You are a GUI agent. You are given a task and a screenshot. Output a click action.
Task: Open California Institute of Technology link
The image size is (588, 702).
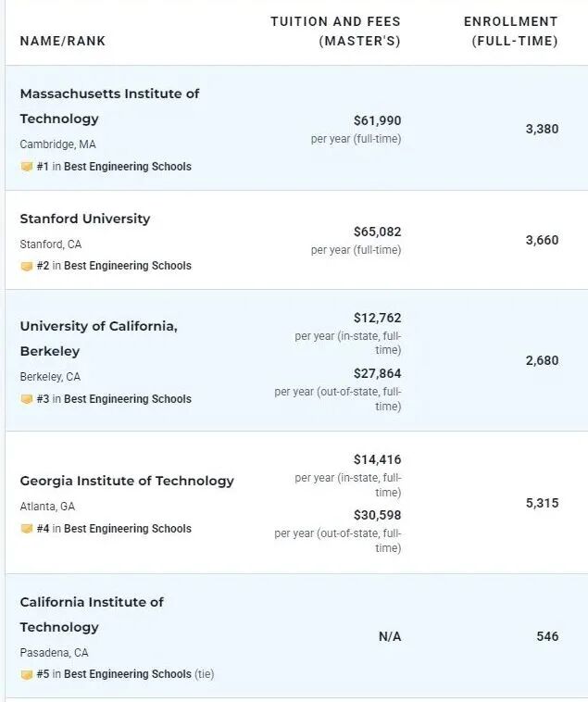point(92,614)
